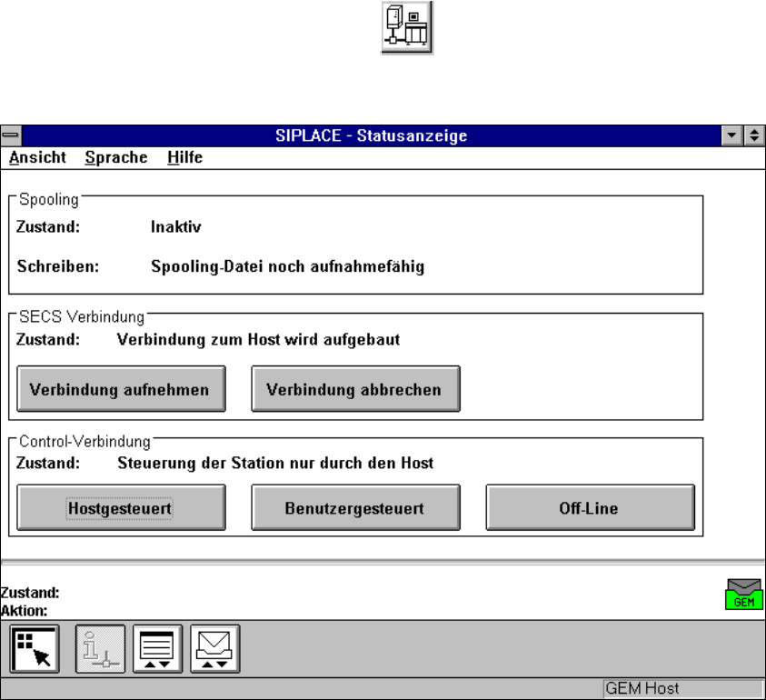Open the station network icon above the window
This screenshot has height=700, width=766.
coord(407,27)
